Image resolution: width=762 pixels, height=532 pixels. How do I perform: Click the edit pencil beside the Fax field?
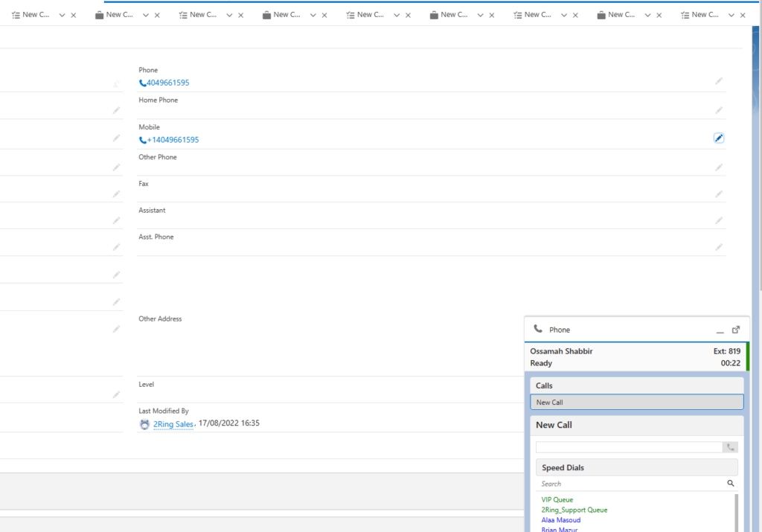718,193
